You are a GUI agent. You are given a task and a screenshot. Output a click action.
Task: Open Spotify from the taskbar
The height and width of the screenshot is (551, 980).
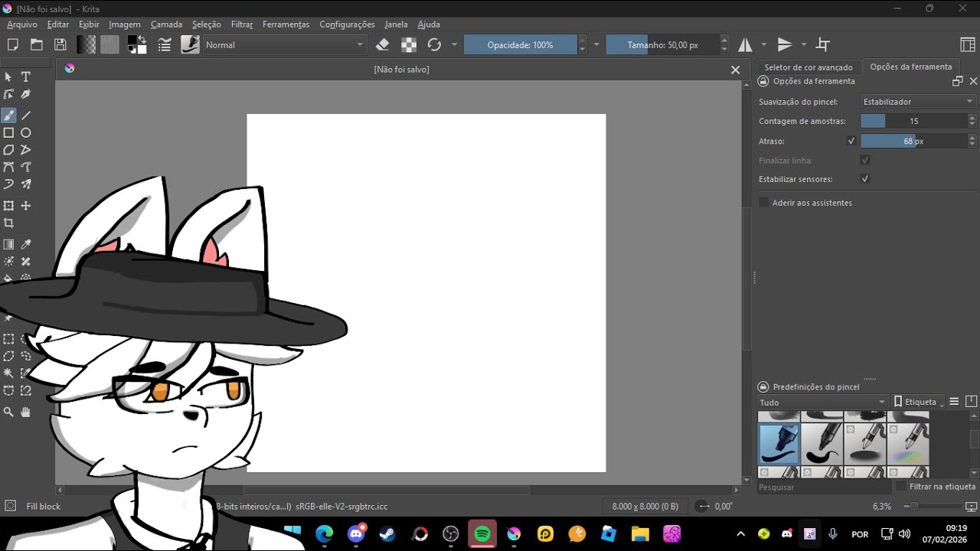[482, 533]
